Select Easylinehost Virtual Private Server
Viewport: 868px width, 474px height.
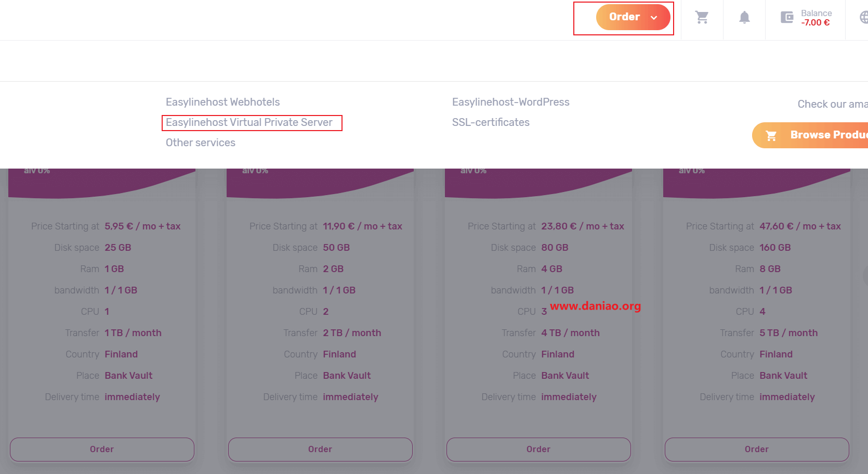click(x=249, y=122)
